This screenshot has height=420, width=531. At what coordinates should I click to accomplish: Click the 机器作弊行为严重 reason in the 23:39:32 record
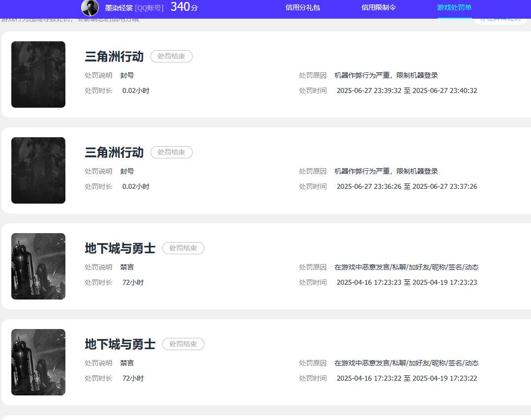(x=386, y=75)
